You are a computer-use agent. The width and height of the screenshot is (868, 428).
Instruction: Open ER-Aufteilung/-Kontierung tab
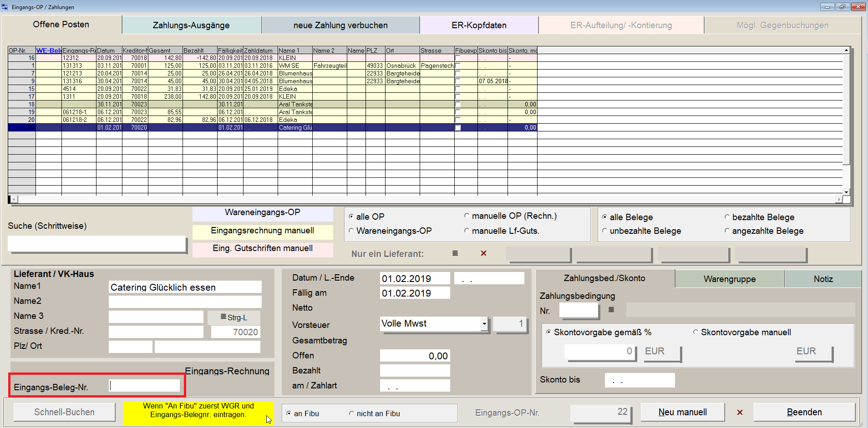click(621, 25)
